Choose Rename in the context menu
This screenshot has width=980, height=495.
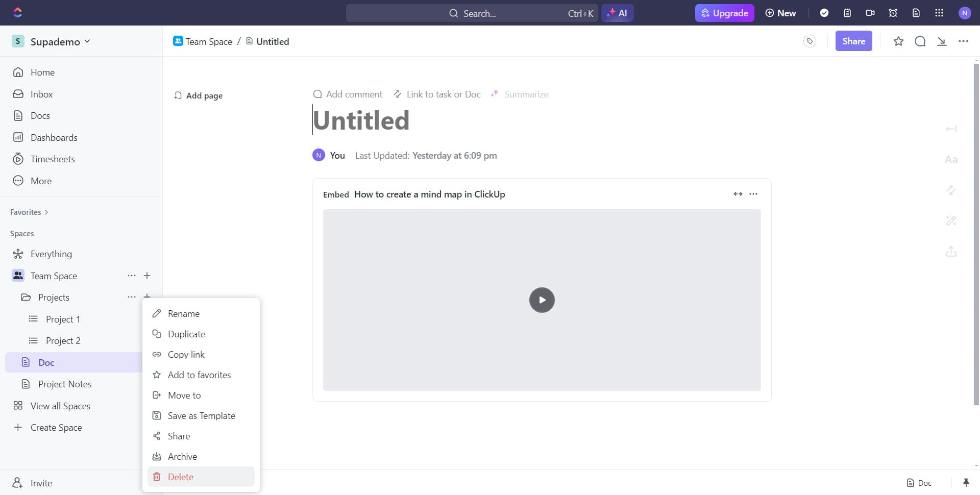tap(184, 313)
